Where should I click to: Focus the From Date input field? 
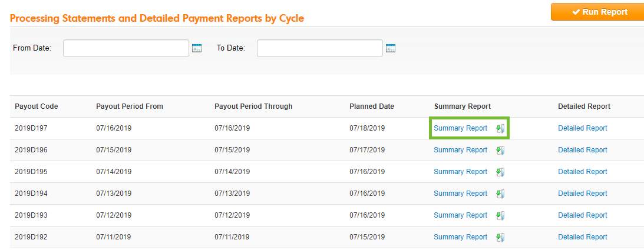pyautogui.click(x=126, y=48)
